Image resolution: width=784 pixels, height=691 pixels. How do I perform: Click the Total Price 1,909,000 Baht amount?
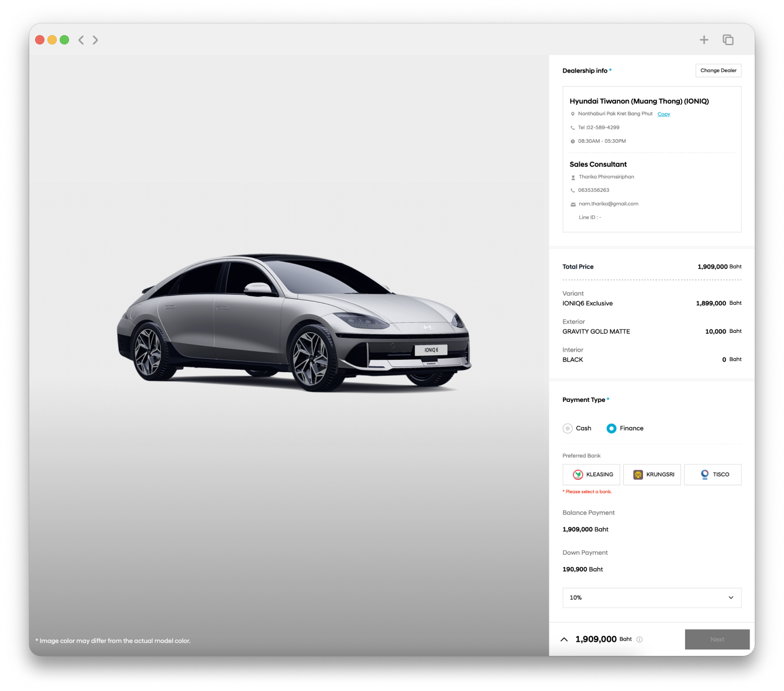pos(719,267)
